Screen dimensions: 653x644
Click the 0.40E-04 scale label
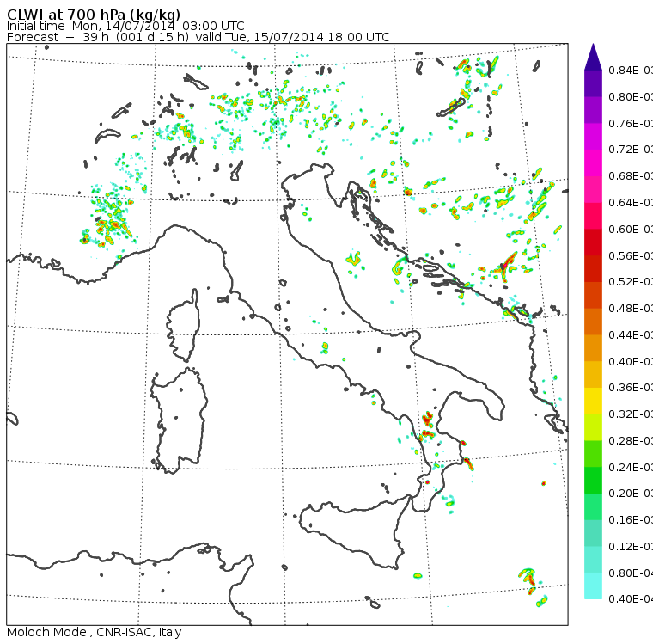pos(631,599)
